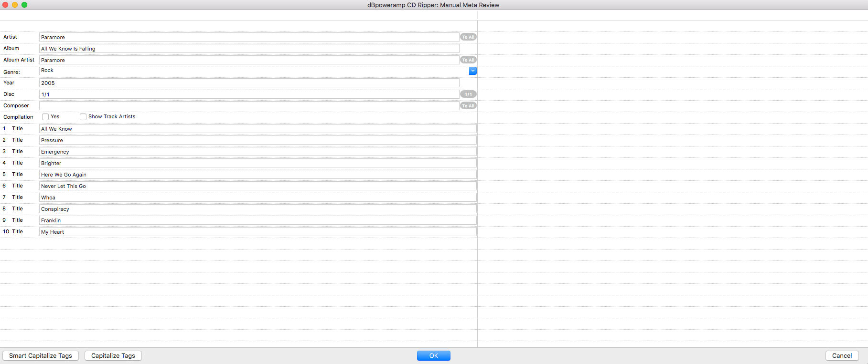Click track 10 title field My Heart

[257, 232]
